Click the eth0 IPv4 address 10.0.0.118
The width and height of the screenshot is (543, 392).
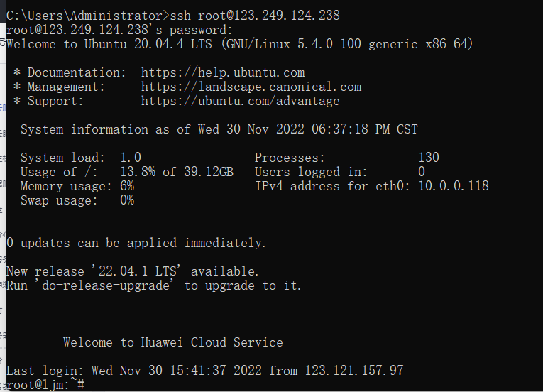point(454,186)
